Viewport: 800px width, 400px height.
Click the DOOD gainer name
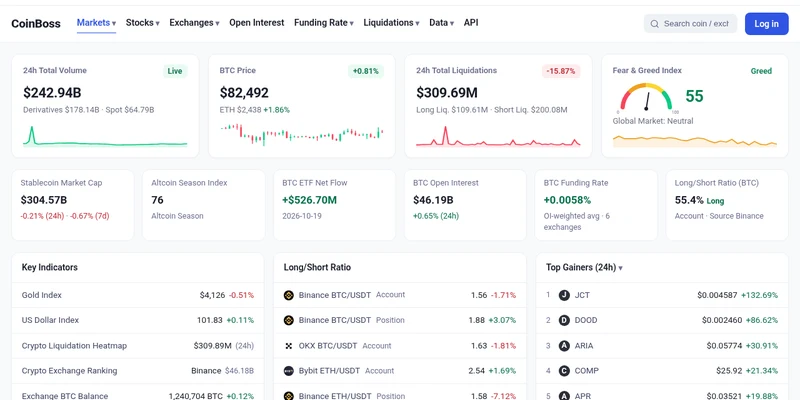586,320
